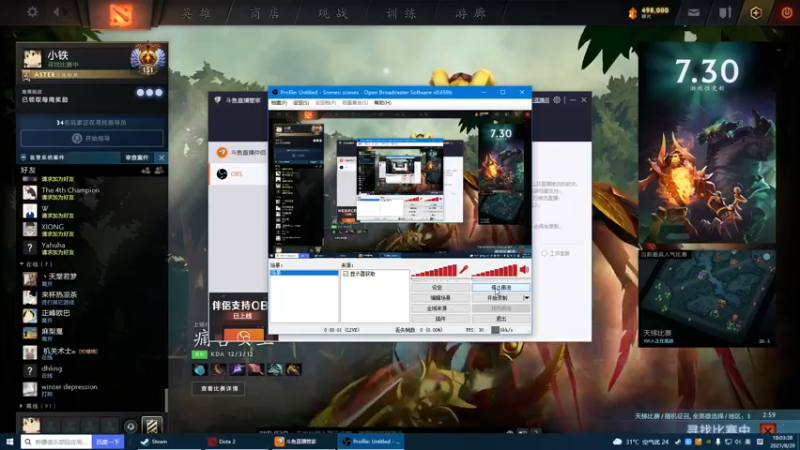Screen dimensions: 800x450
Task: Click the Dota 2 logo home button
Action: 120,14
